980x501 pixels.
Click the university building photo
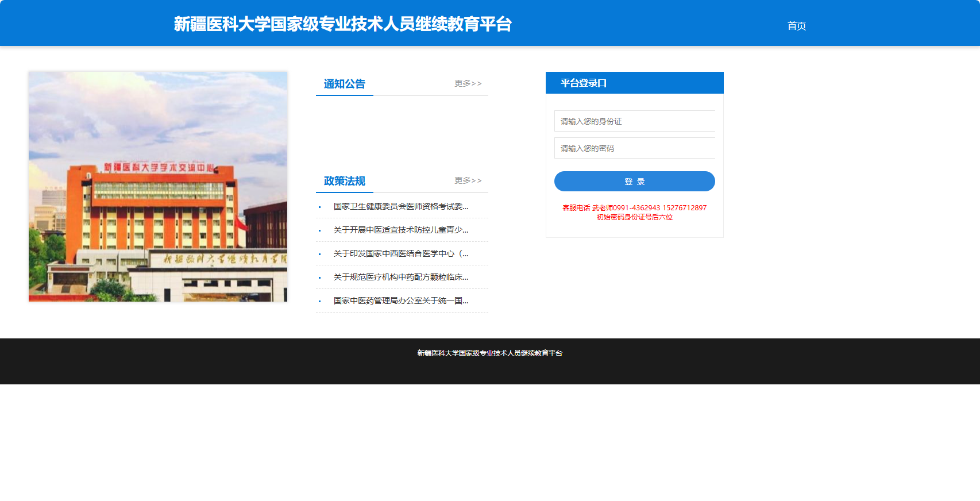158,187
